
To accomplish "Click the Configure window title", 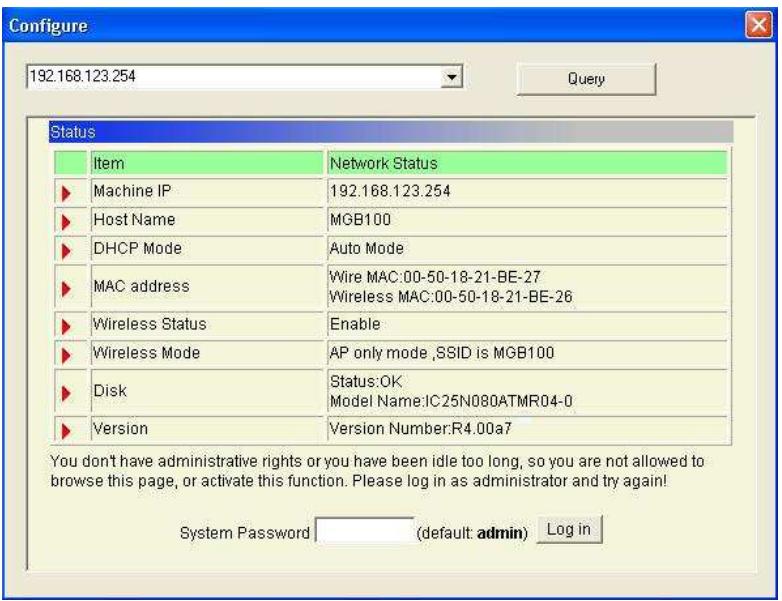I will (48, 25).
